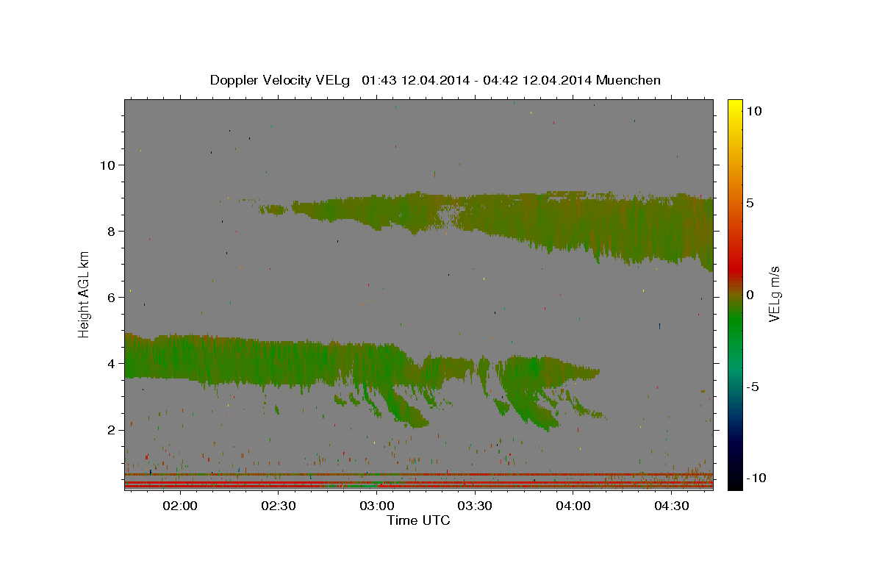Click the 'VELg m/s' colorbar label

[x=774, y=294]
